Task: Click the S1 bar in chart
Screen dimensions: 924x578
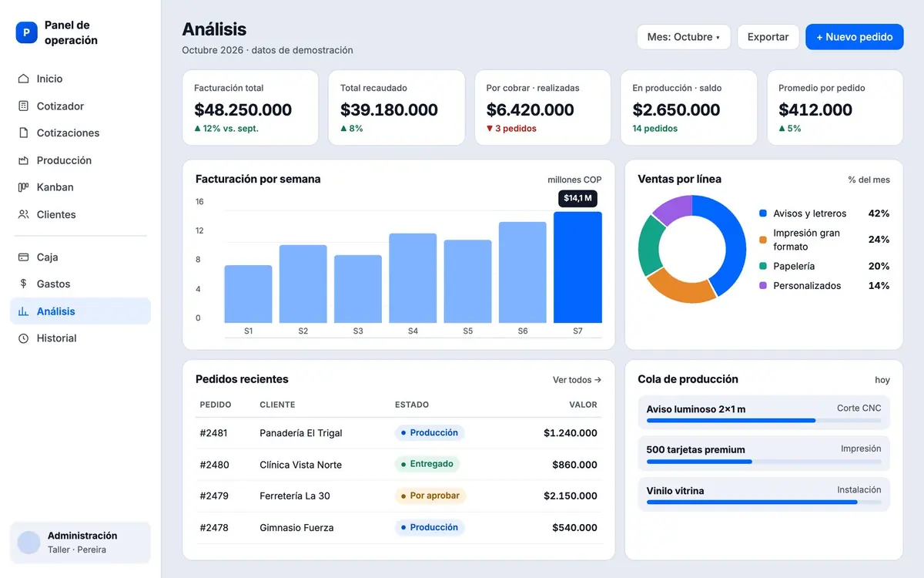Action: [248, 294]
